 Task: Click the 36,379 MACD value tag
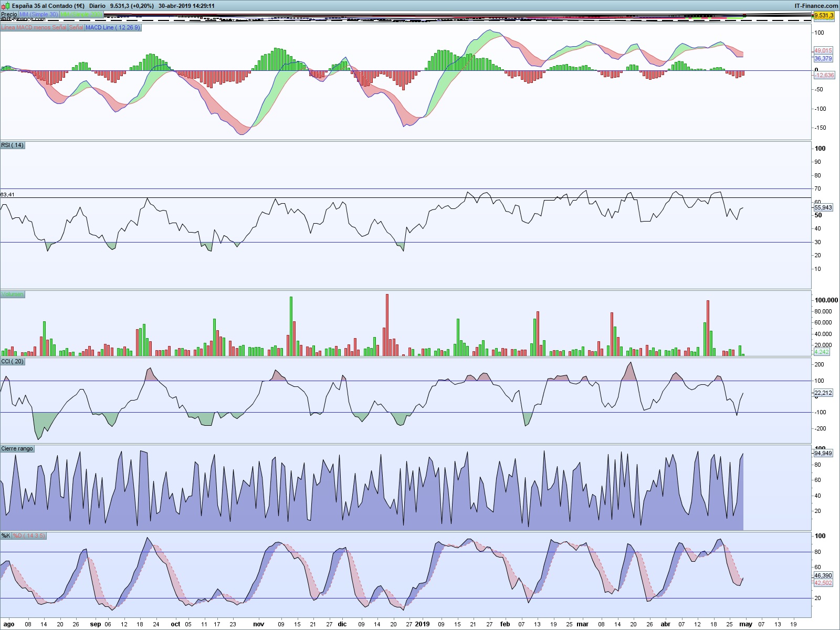[823, 58]
